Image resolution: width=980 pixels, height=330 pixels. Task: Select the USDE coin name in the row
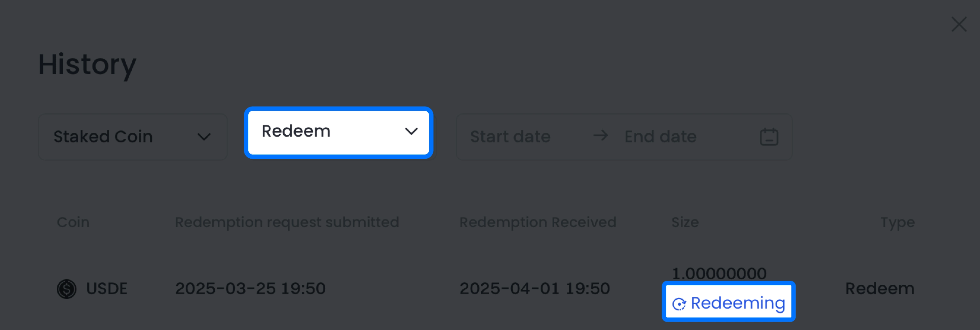[x=107, y=288]
